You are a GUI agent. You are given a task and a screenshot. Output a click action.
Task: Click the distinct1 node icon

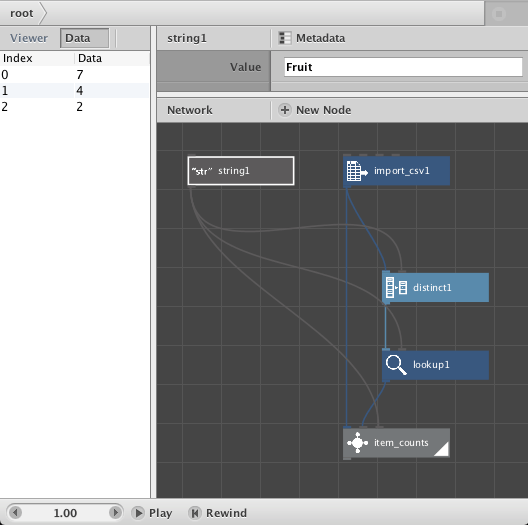pyautogui.click(x=396, y=288)
